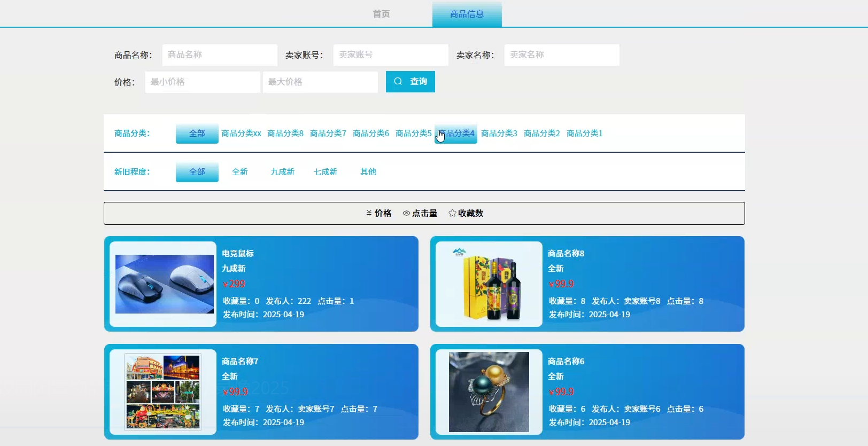
Task: Sort products by 收藏数
Action: [466, 213]
